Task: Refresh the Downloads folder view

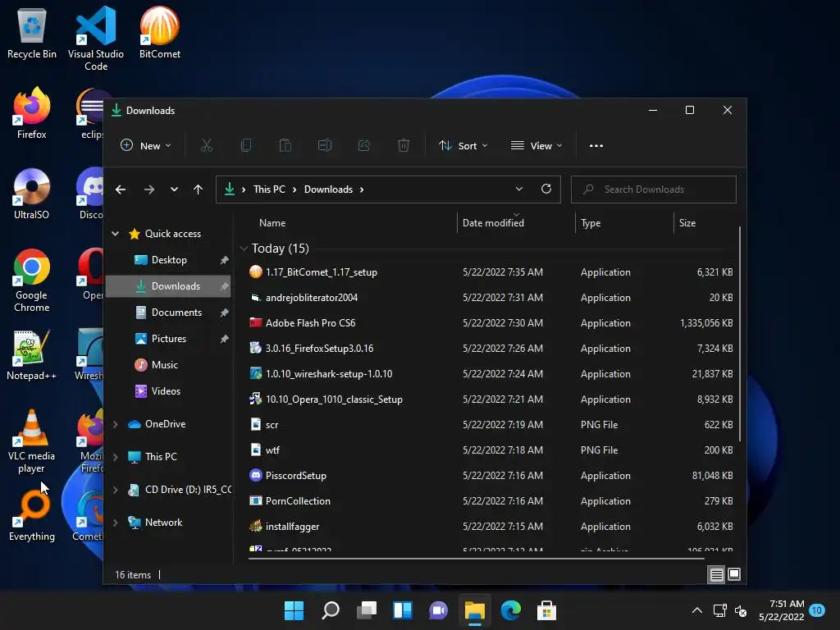Action: [x=546, y=189]
